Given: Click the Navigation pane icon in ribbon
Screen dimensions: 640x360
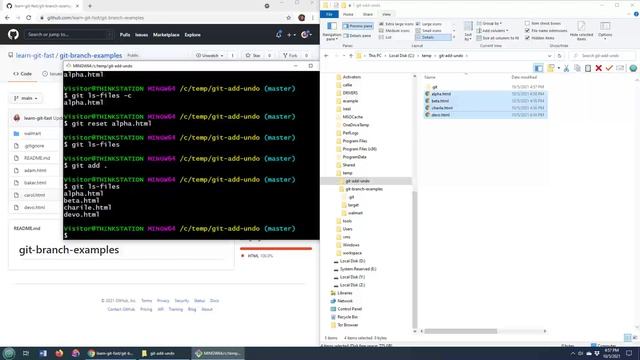Looking at the screenshot, I should tap(332, 31).
